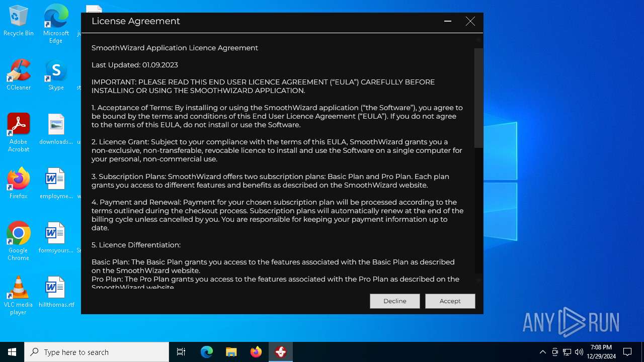644x362 pixels.
Task: Show hidden system tray icons
Action: click(x=542, y=352)
